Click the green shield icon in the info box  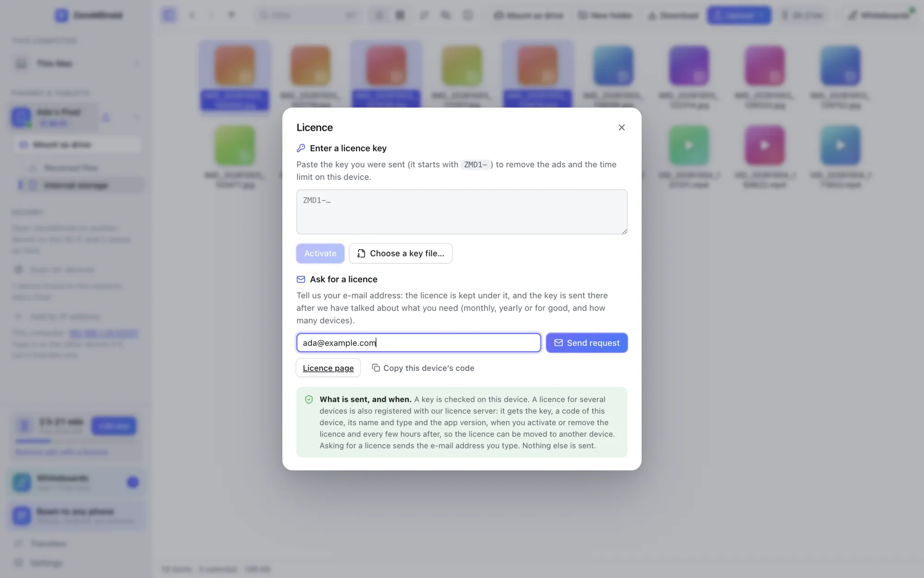click(309, 400)
